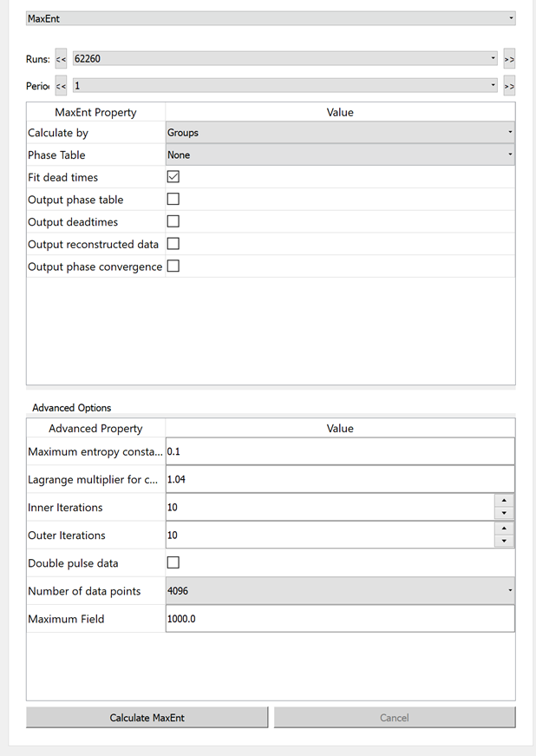Toggle Double pulse data checkbox

coord(173,563)
